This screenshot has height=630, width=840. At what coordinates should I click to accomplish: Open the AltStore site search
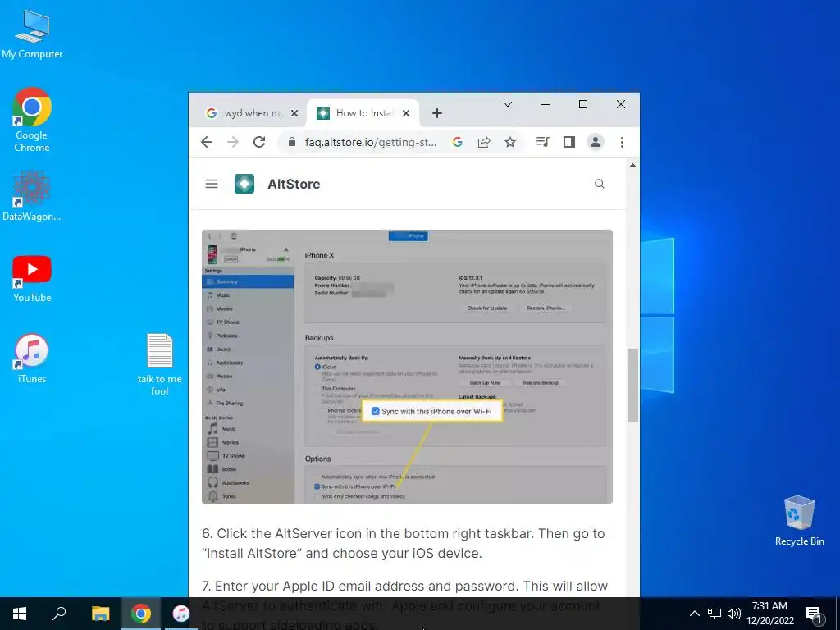600,184
